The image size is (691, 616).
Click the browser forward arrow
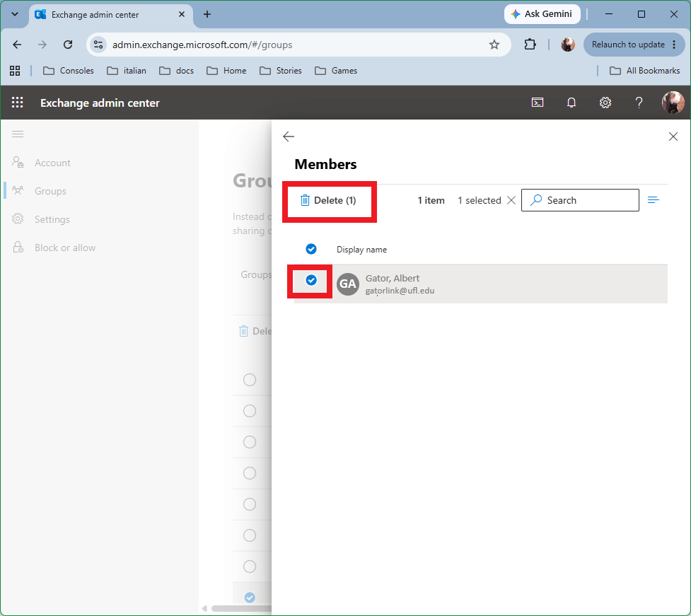pyautogui.click(x=42, y=45)
